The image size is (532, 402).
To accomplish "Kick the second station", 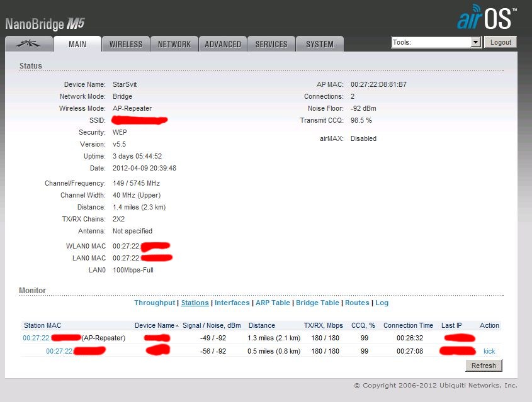I will 489,351.
